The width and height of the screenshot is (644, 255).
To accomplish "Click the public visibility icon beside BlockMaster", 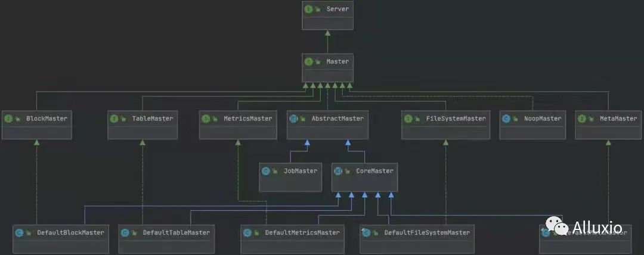I will point(18,119).
